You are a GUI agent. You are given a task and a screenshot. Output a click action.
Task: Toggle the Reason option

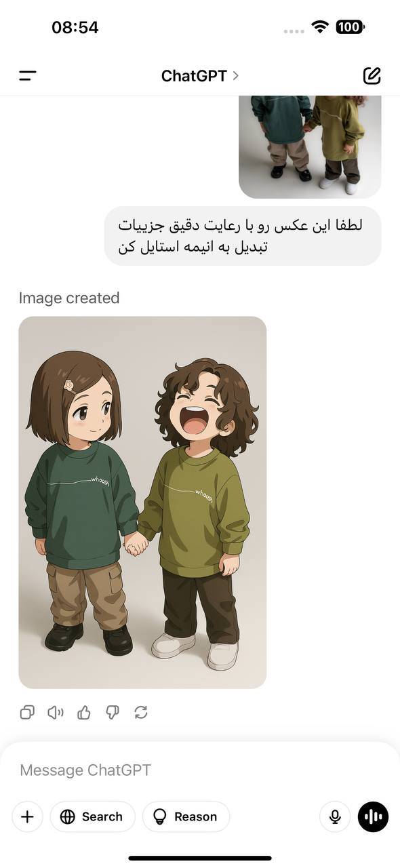tap(186, 816)
